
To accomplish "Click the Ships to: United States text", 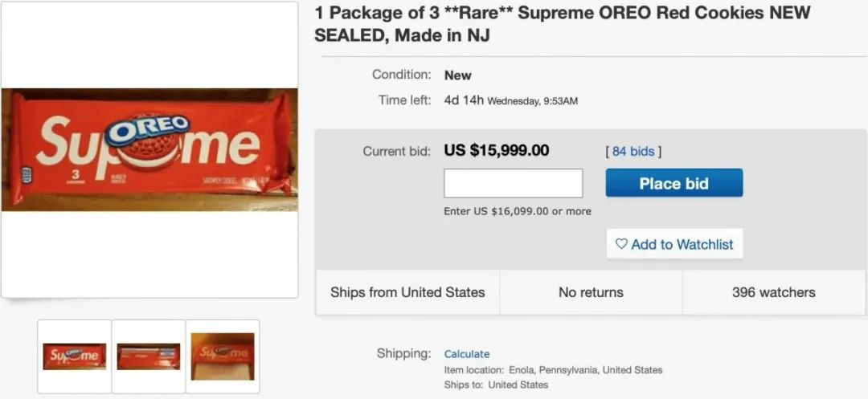I will [496, 385].
